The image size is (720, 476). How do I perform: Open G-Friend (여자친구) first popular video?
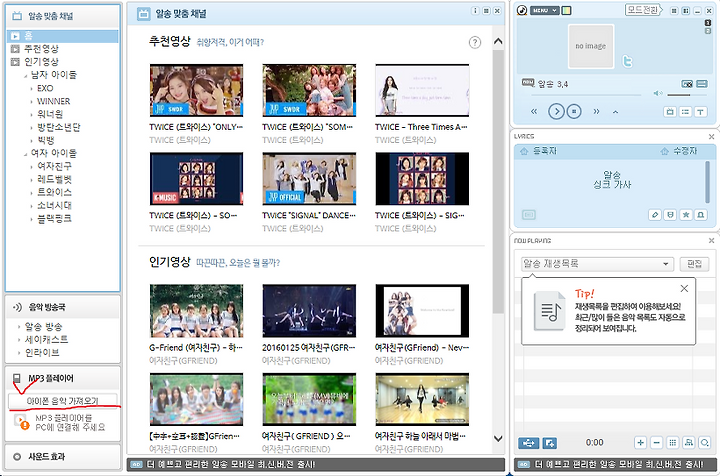(x=196, y=311)
